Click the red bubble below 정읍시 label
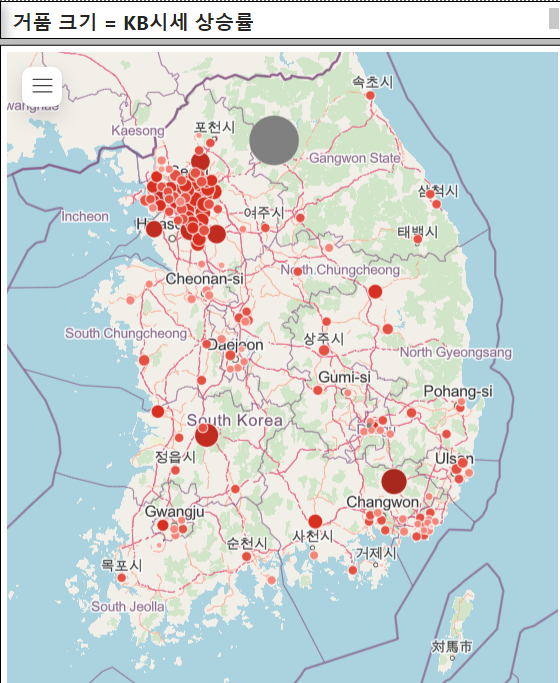The width and height of the screenshot is (560, 683). [175, 470]
